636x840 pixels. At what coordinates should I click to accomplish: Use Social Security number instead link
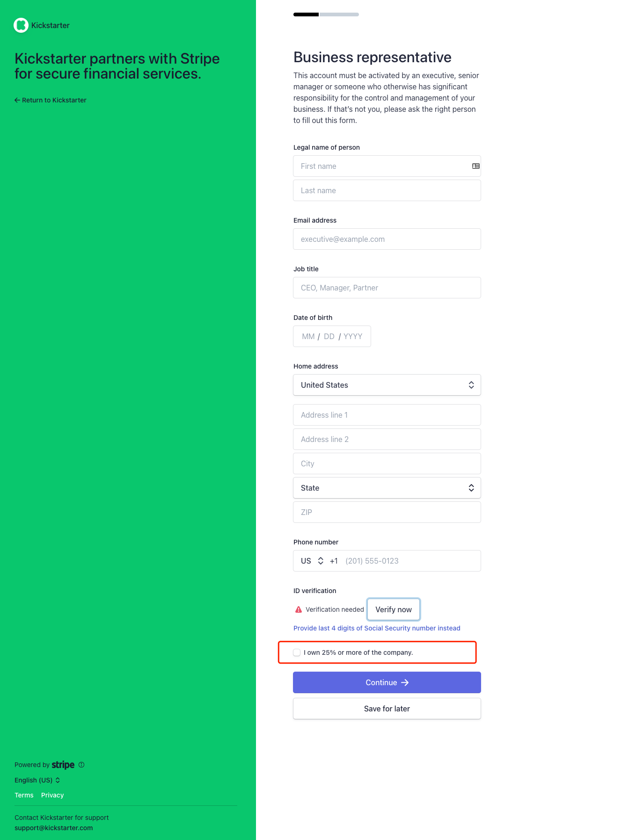coord(377,628)
